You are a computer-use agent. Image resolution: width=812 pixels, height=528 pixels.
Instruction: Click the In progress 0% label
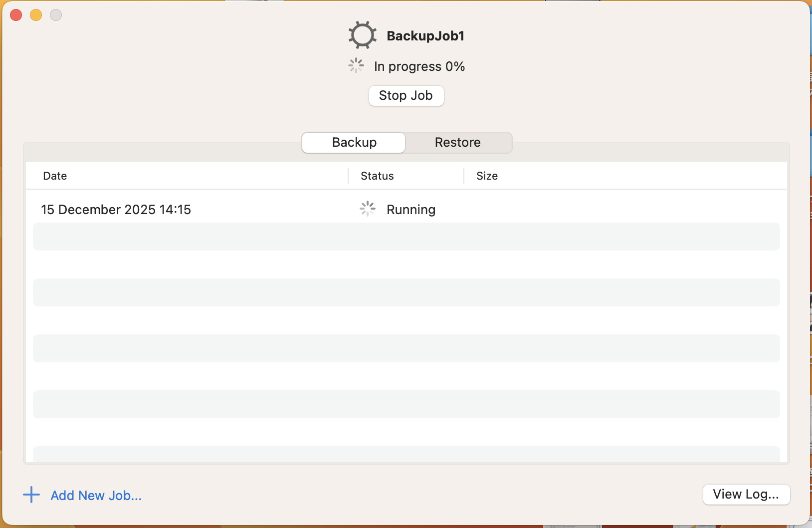pyautogui.click(x=419, y=66)
